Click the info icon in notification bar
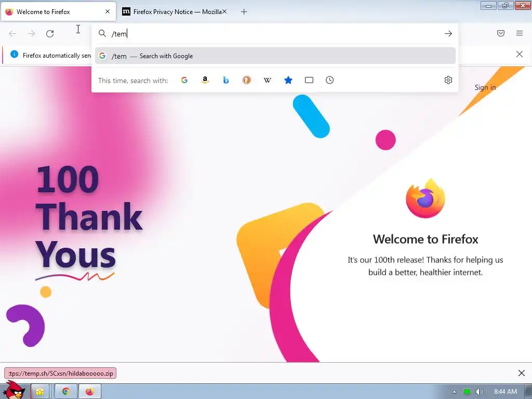 (14, 54)
